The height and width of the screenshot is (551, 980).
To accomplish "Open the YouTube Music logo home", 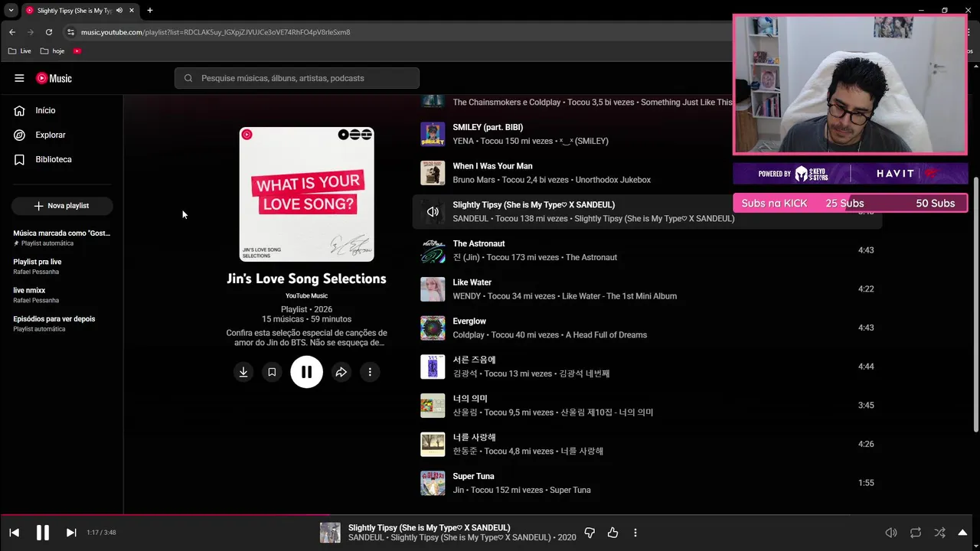I will pyautogui.click(x=54, y=78).
